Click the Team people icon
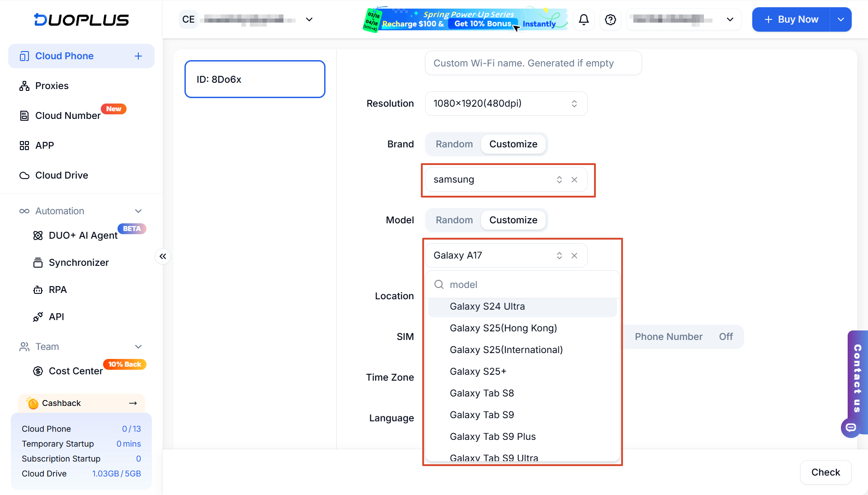 click(x=24, y=347)
